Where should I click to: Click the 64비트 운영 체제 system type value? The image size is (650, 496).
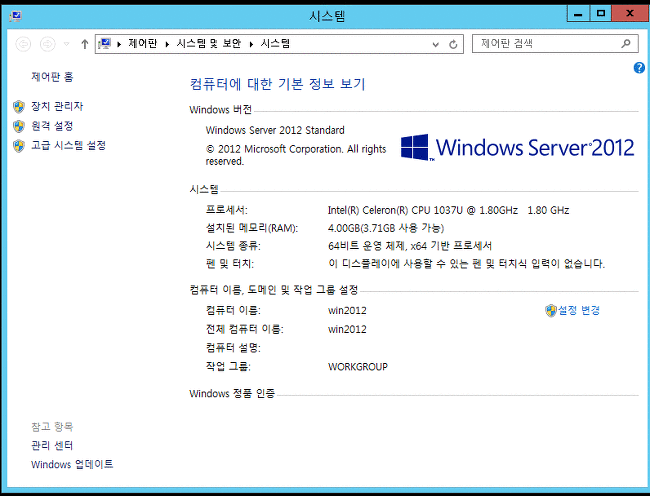[410, 246]
